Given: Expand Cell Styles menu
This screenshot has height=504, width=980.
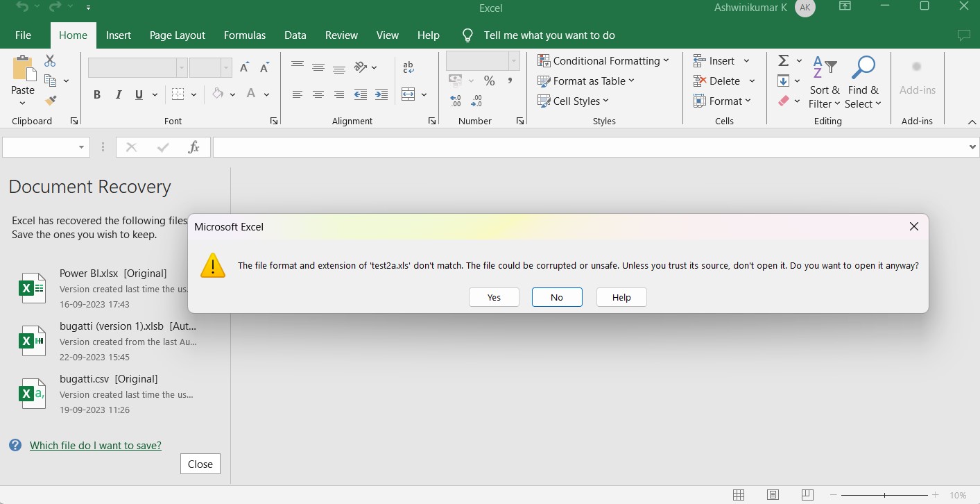Looking at the screenshot, I should click(573, 101).
